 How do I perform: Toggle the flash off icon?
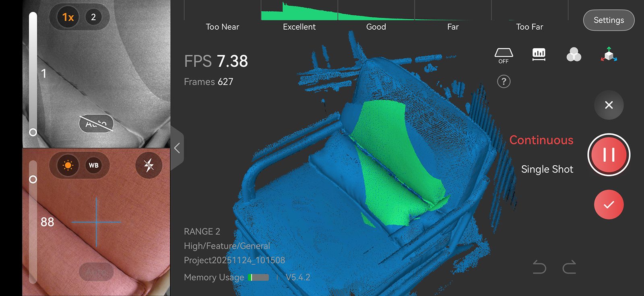point(149,165)
